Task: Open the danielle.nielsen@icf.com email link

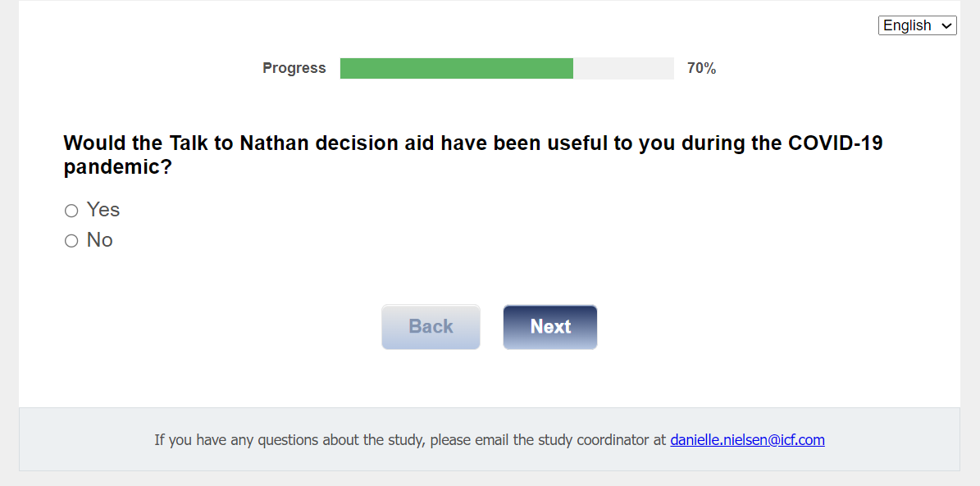Action: tap(747, 440)
